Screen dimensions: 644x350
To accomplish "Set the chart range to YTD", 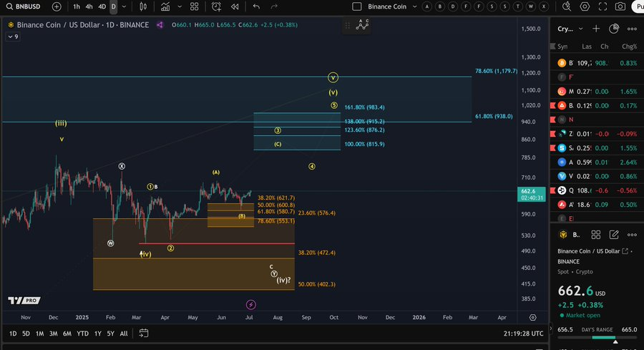I will coord(82,334).
